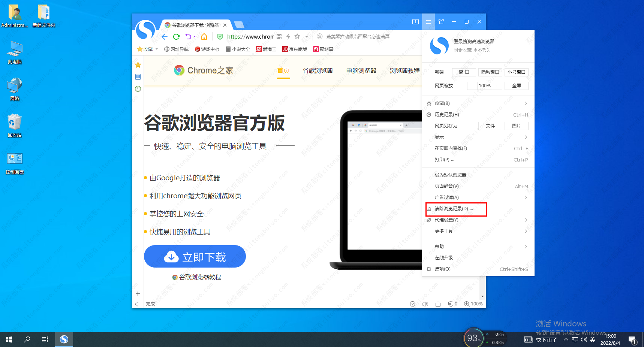The width and height of the screenshot is (644, 347).
Task: Open sidebar favorites star icon
Action: point(138,65)
